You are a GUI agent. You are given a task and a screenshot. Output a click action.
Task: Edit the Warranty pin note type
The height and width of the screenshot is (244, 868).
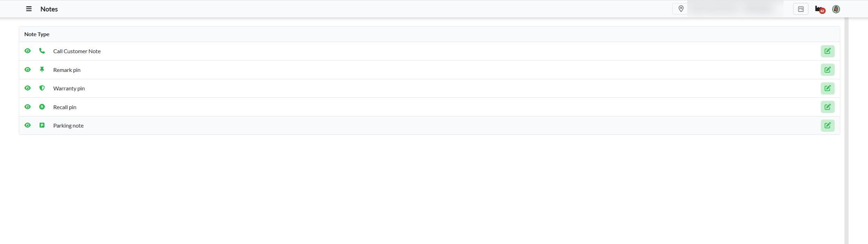pos(827,88)
